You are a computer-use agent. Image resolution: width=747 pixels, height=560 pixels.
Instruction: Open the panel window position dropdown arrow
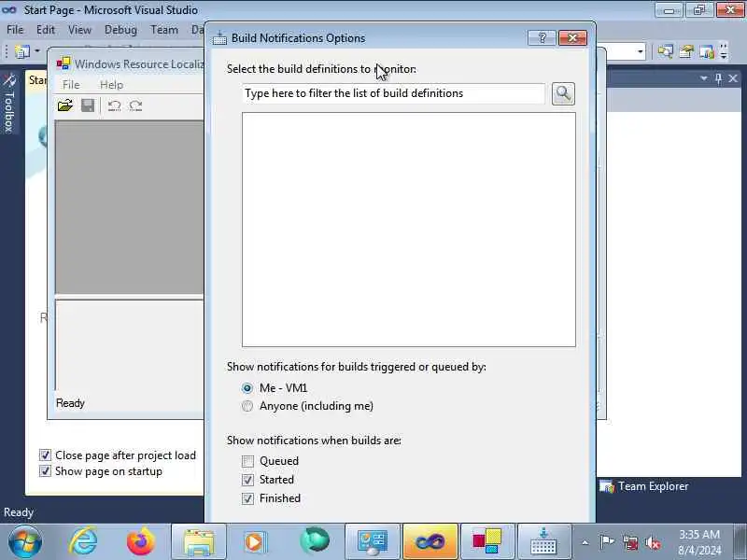pos(704,78)
